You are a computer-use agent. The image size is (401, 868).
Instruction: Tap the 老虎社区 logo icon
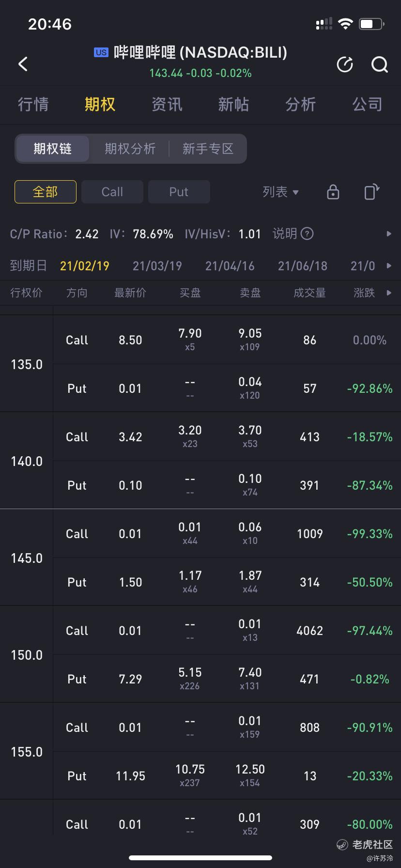tap(342, 845)
